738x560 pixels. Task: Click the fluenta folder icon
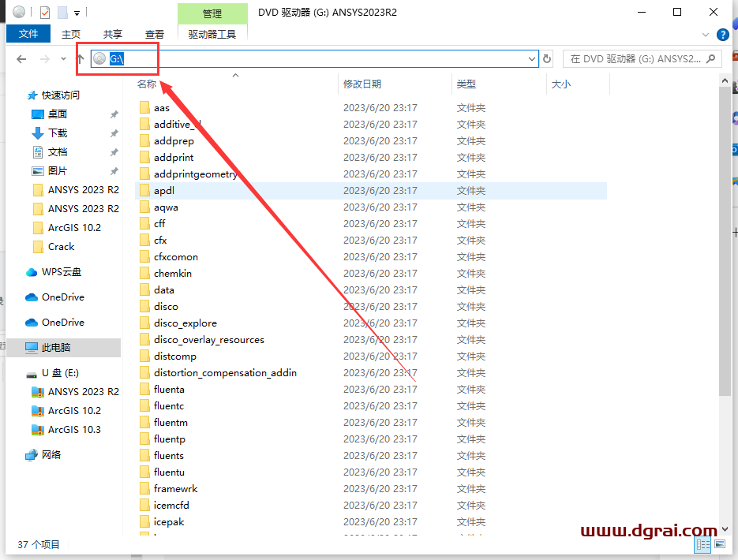click(x=144, y=390)
